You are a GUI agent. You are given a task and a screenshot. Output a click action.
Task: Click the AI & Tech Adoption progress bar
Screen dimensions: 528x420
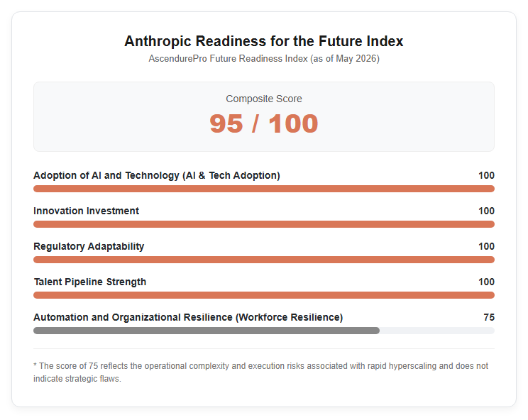pos(264,189)
